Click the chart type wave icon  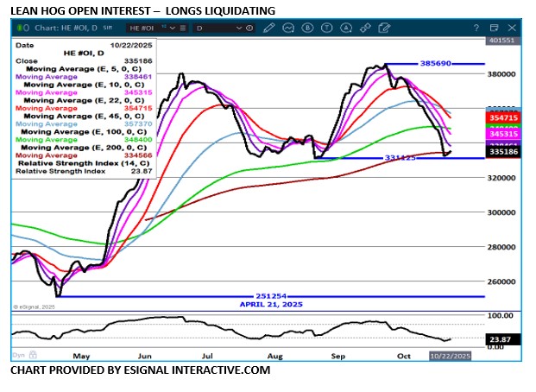pos(287,28)
